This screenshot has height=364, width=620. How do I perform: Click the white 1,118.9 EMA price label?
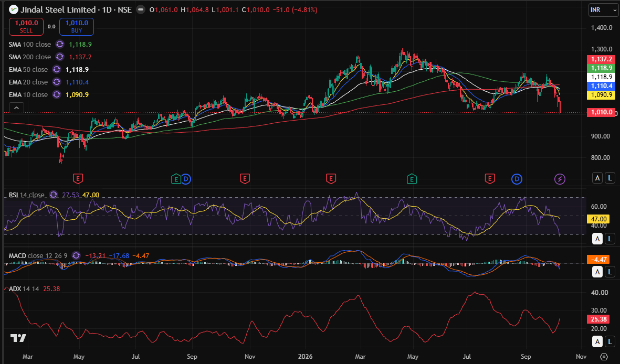[x=602, y=77]
